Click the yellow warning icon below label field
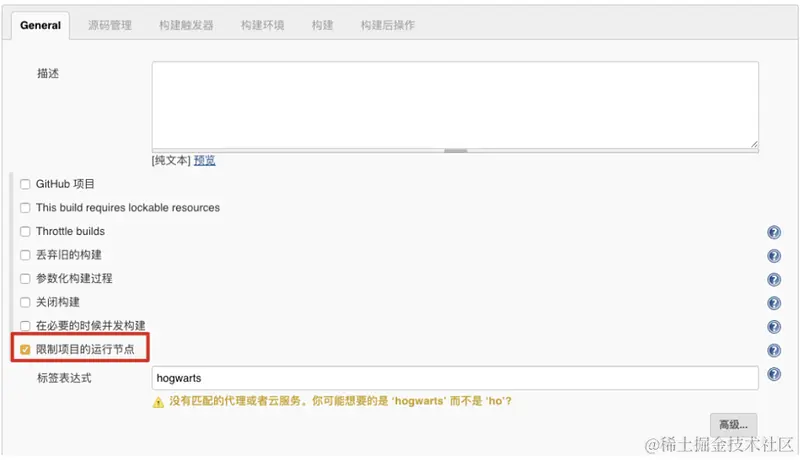Screen dimensions: 800x460 pos(158,402)
